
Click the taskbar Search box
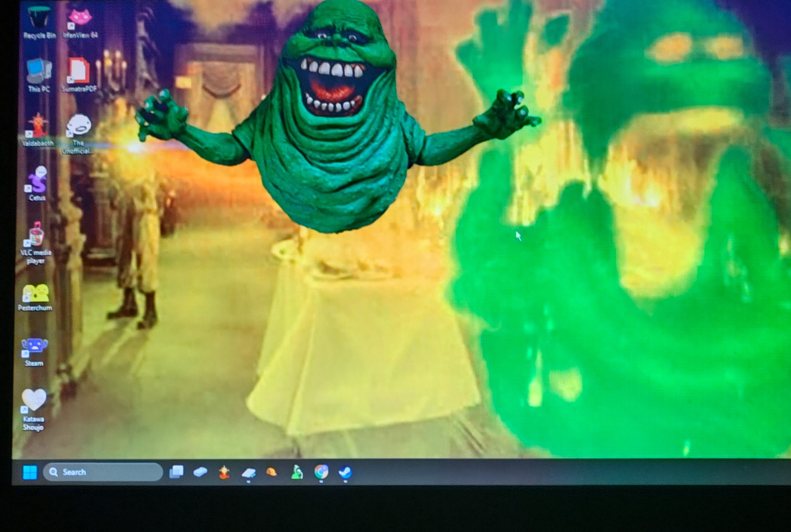[x=103, y=472]
